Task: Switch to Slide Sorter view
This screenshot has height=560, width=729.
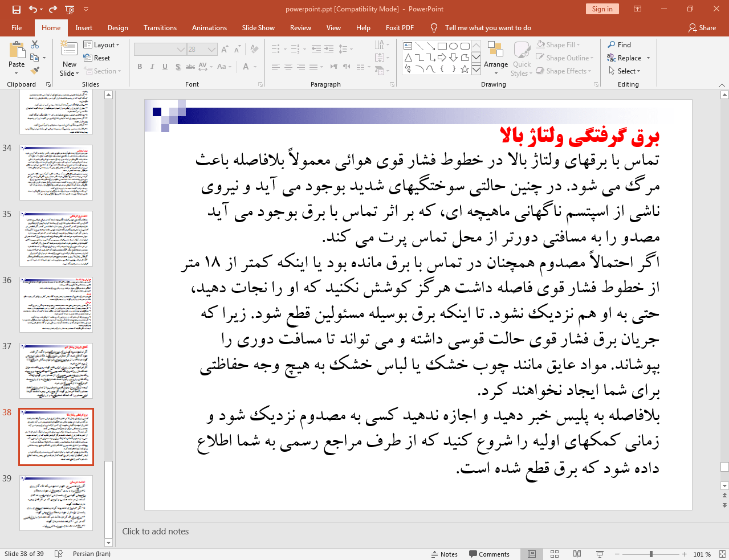Action: [555, 554]
